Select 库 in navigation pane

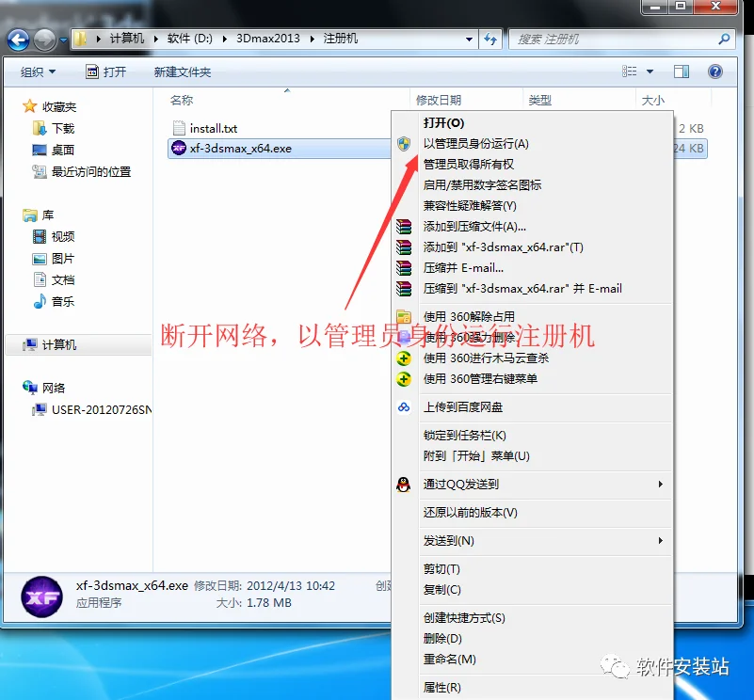[39, 215]
